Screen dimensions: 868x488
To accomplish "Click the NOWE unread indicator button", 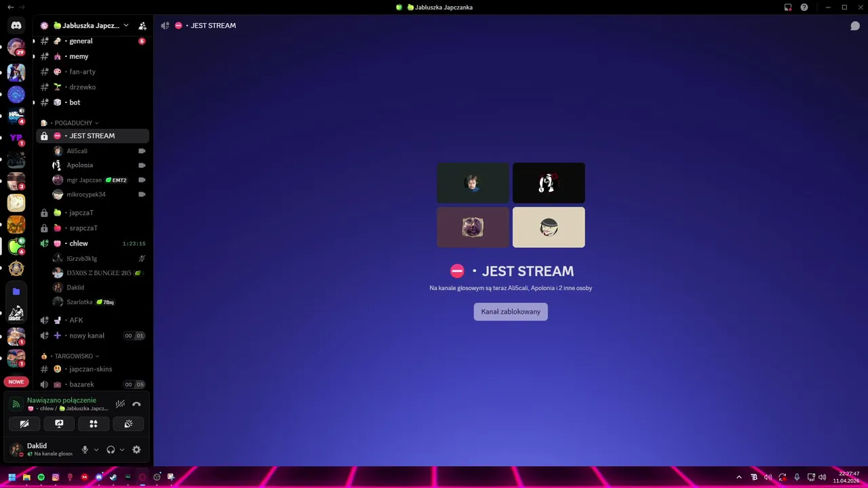I will (x=16, y=382).
